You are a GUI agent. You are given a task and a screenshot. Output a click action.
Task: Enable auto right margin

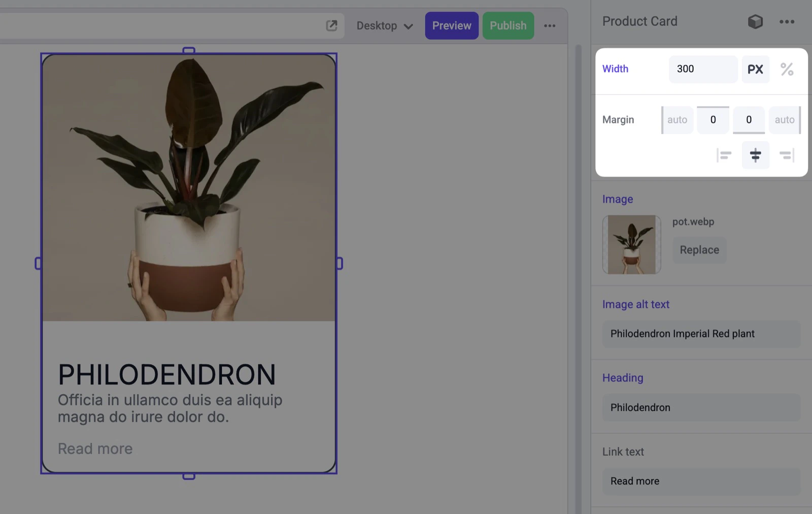785,120
